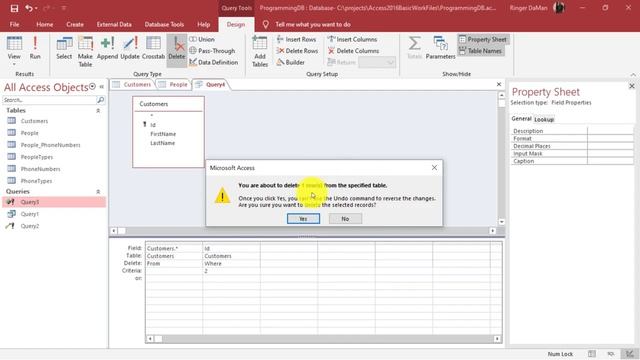The height and width of the screenshot is (360, 640).
Task: Open Query1 in navigation pane
Action: coord(30,214)
